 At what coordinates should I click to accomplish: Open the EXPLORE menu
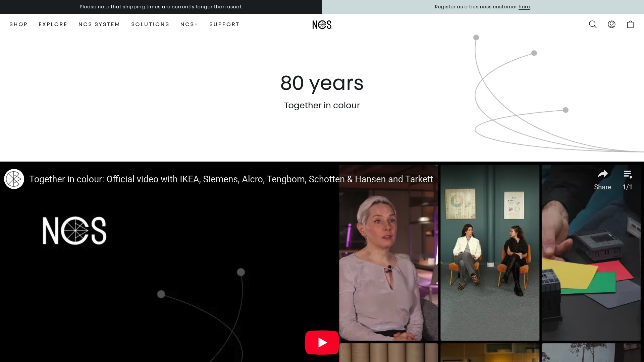click(53, 24)
